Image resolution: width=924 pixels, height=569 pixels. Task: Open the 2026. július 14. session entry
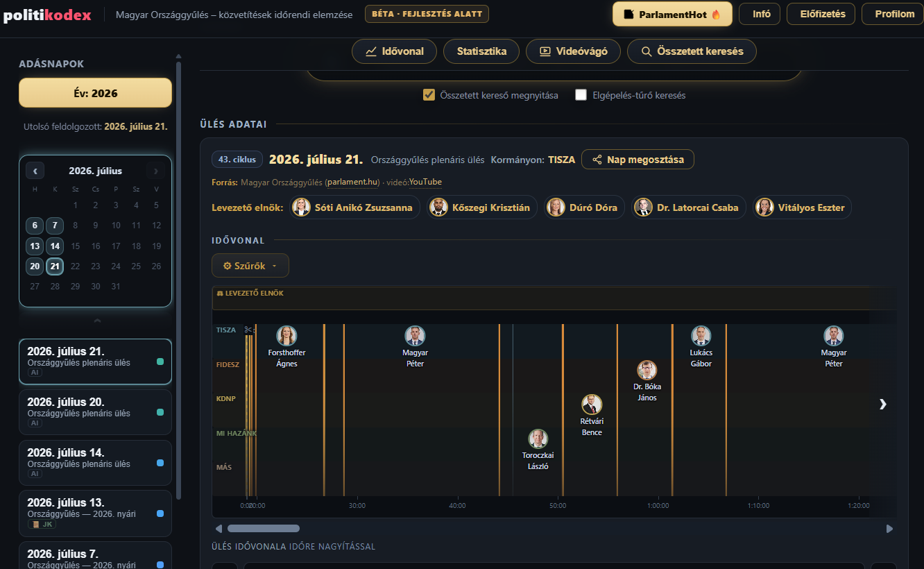pyautogui.click(x=95, y=463)
